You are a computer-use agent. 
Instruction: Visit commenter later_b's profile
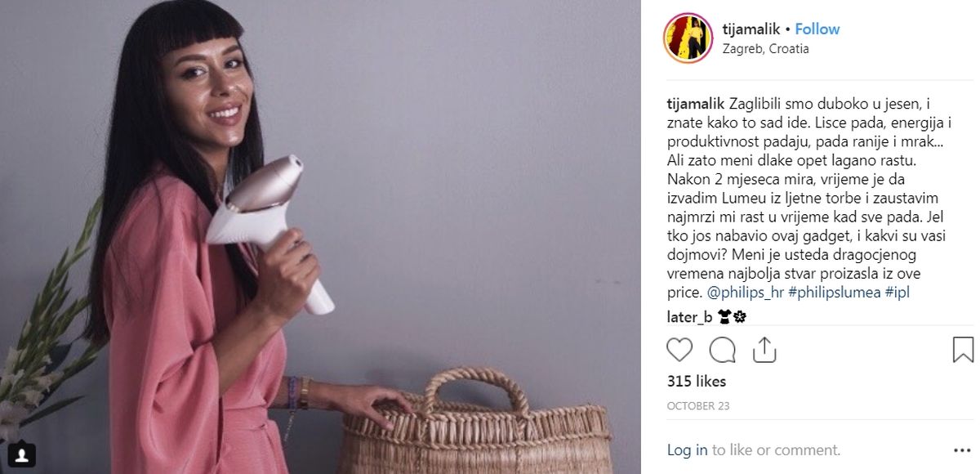(689, 317)
